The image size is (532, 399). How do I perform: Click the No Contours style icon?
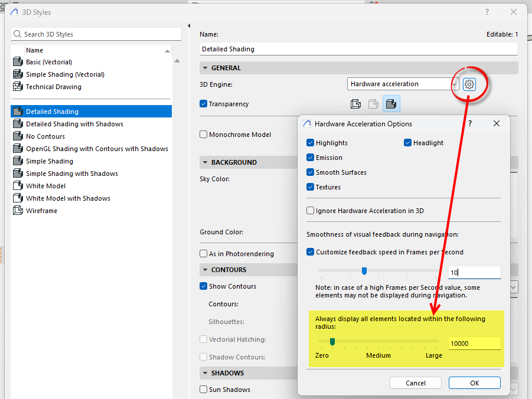click(18, 136)
